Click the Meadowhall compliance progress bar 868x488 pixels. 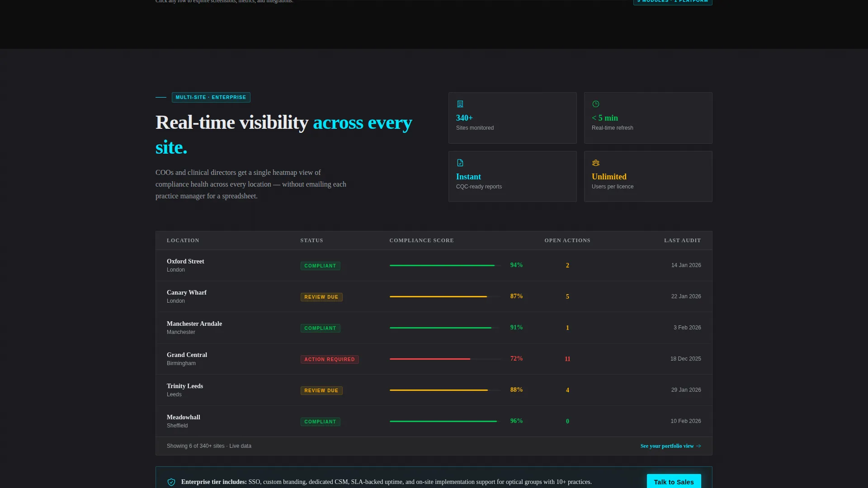445,421
